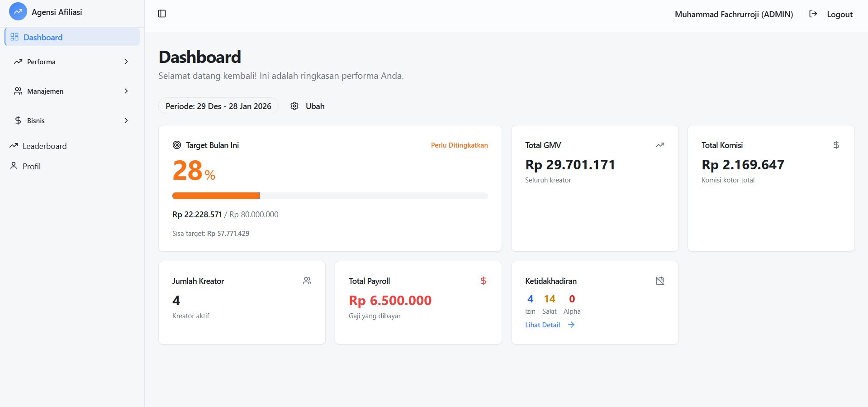Click the Periode 29 Des - 28 Jan 2026 pill
This screenshot has height=407, width=868.
(218, 106)
